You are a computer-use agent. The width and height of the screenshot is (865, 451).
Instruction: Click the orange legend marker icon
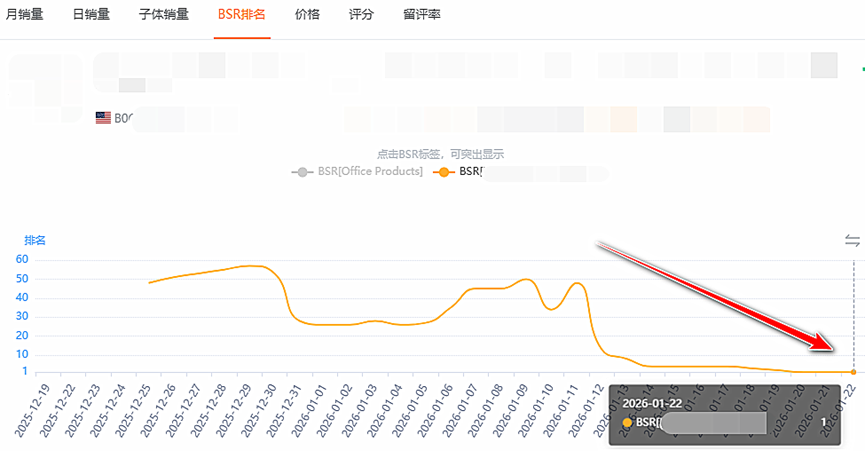tap(444, 172)
